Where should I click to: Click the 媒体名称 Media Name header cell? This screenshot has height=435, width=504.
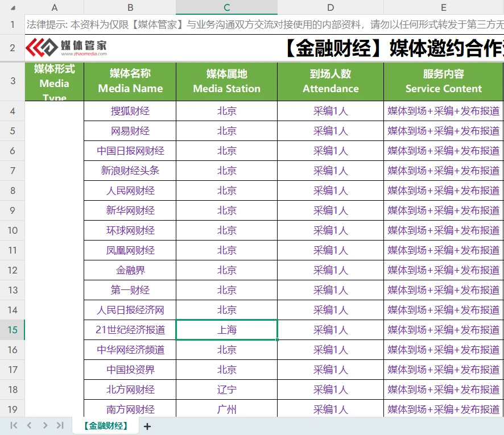click(x=130, y=82)
